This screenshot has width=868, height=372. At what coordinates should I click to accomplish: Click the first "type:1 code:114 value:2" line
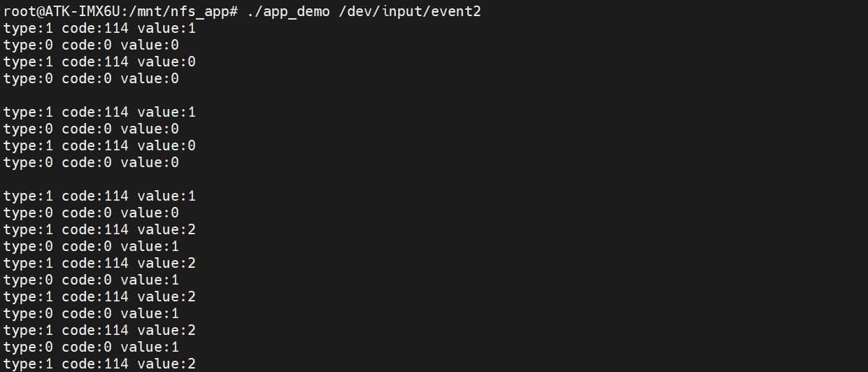(99, 229)
